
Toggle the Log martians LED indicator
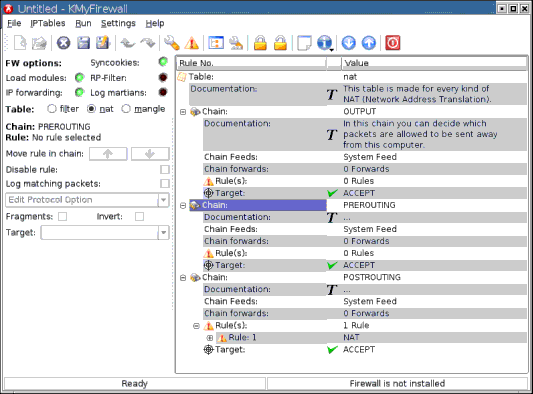[163, 92]
